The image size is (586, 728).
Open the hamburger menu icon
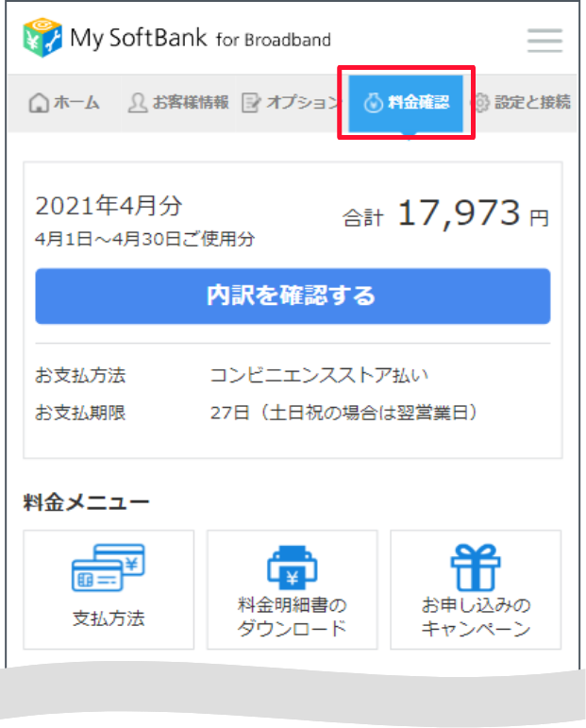click(x=544, y=40)
